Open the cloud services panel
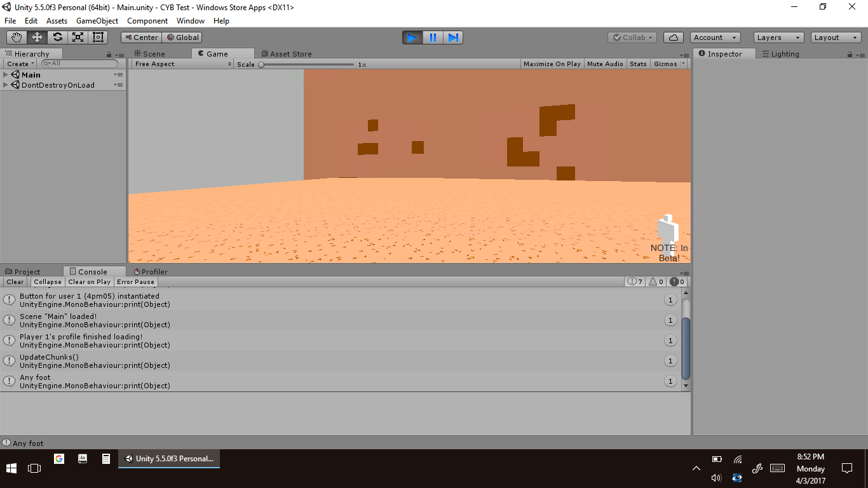868x488 pixels. 673,37
